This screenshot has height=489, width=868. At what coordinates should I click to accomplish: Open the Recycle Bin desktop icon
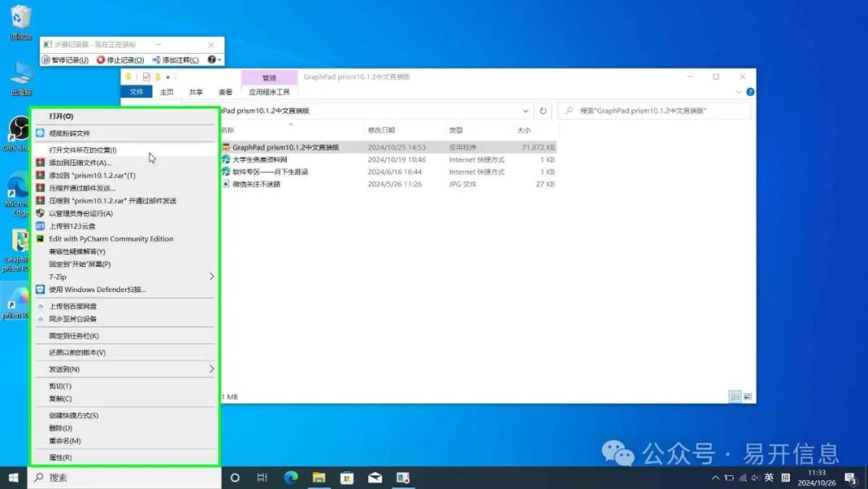20,21
